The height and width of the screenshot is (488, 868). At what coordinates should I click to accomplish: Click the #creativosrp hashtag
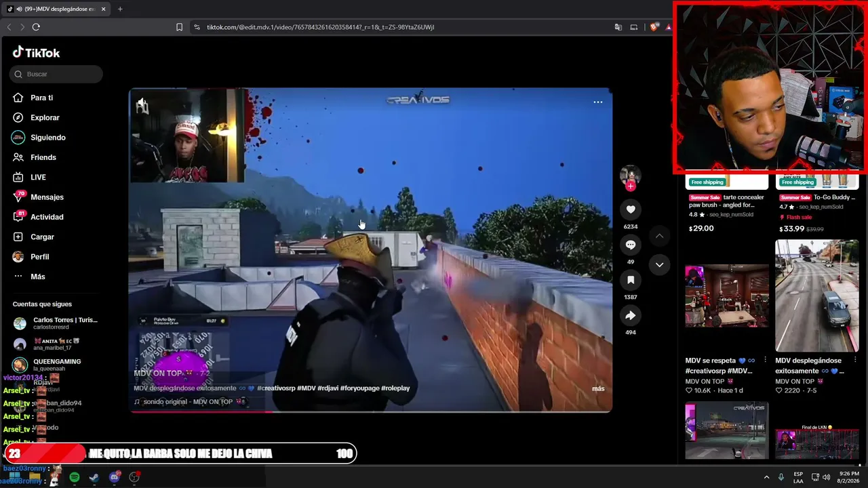pyautogui.click(x=277, y=388)
